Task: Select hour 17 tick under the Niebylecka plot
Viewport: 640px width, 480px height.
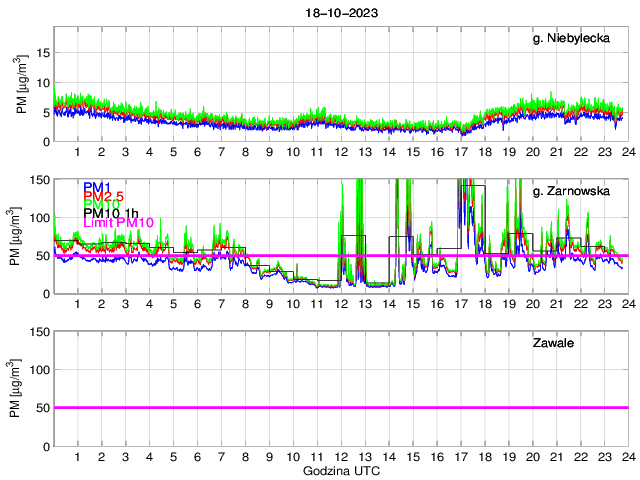Action: coord(460,152)
